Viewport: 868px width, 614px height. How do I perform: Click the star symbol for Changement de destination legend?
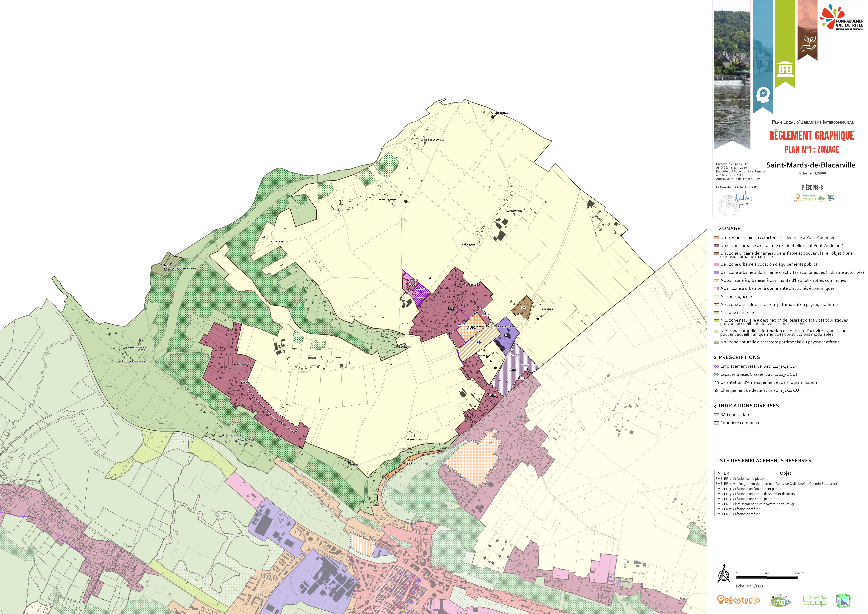pyautogui.click(x=716, y=391)
